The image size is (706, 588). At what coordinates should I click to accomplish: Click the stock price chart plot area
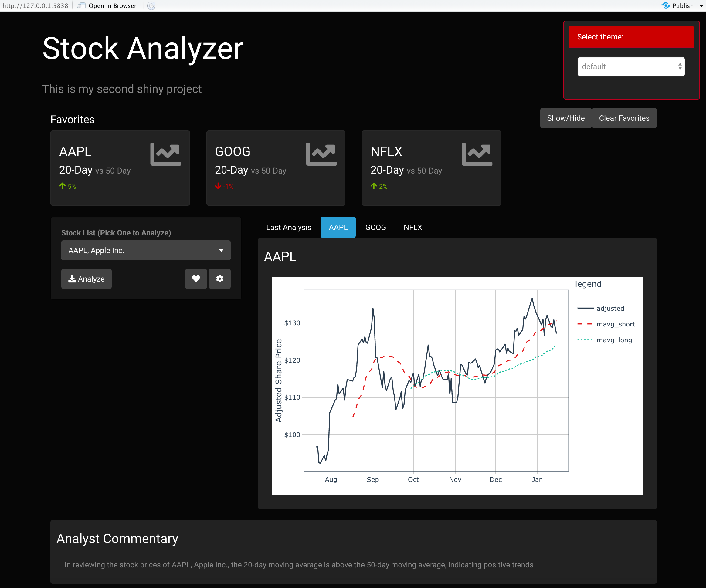(436, 380)
